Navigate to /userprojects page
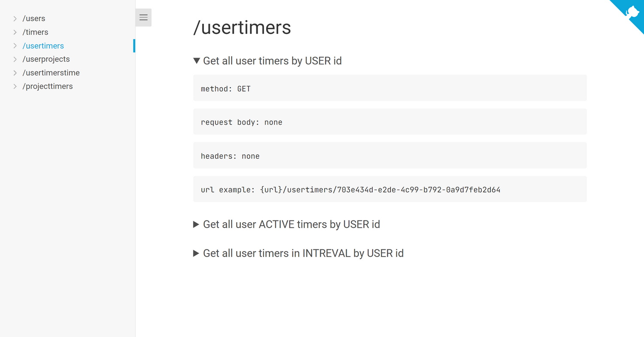 [46, 59]
